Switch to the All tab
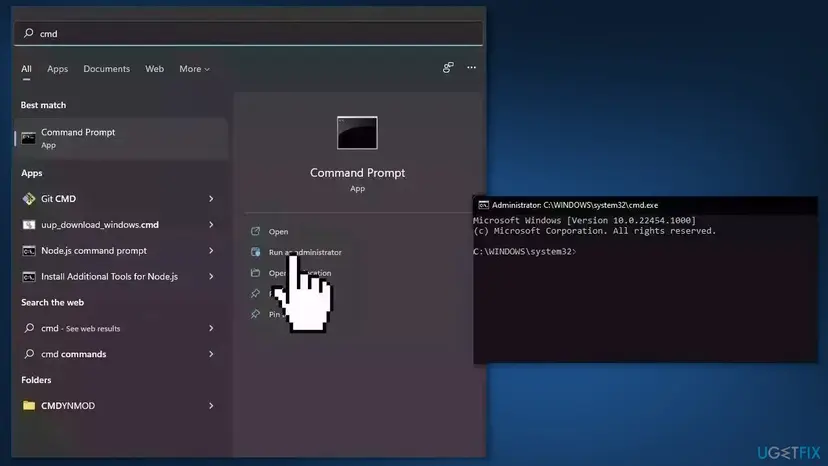The image size is (828, 466). (26, 69)
